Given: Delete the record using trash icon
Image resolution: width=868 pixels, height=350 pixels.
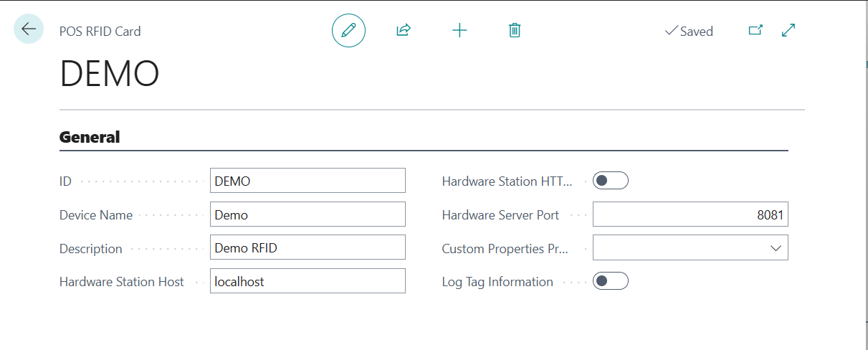Looking at the screenshot, I should click(x=514, y=30).
